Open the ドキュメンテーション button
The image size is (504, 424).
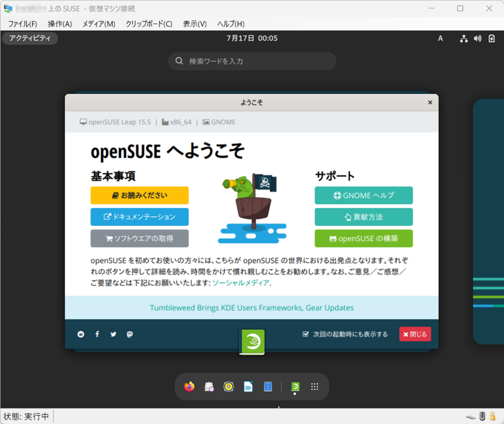tap(139, 217)
